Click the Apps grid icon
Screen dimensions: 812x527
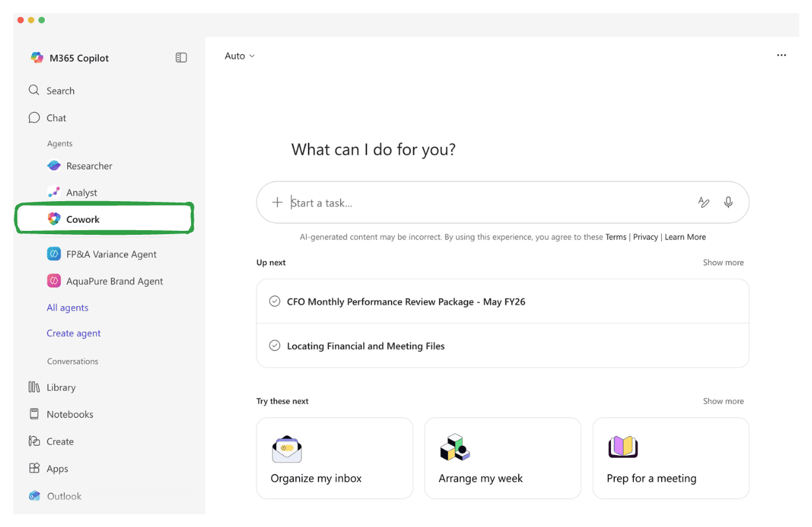click(34, 468)
